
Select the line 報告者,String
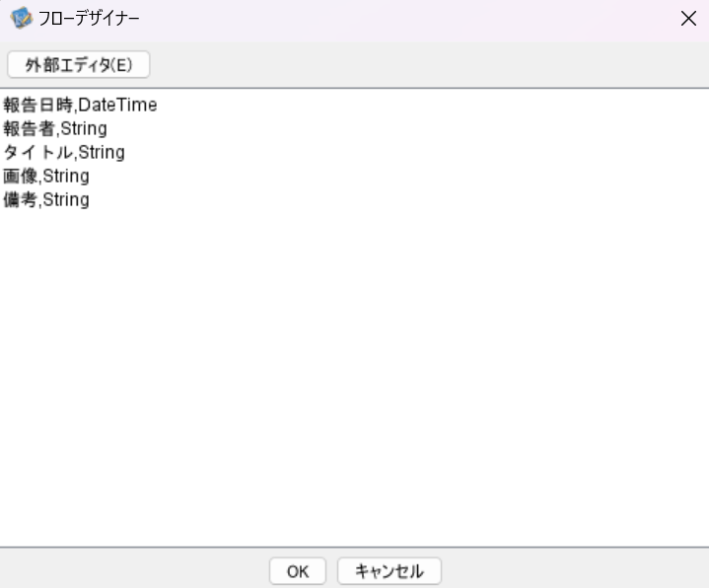point(55,129)
